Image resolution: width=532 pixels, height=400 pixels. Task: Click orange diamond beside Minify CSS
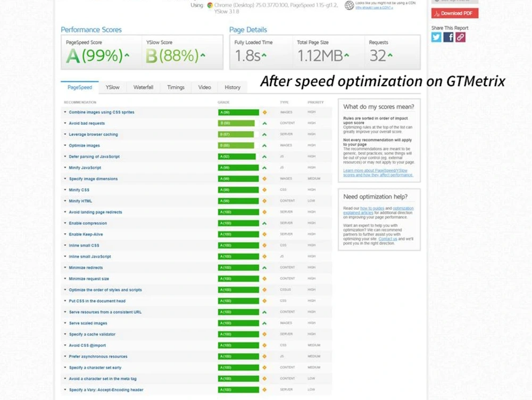click(x=264, y=190)
